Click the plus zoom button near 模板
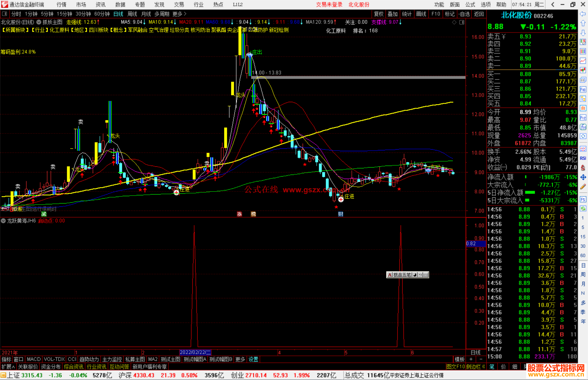The height and width of the screenshot is (380, 588). coord(471,359)
